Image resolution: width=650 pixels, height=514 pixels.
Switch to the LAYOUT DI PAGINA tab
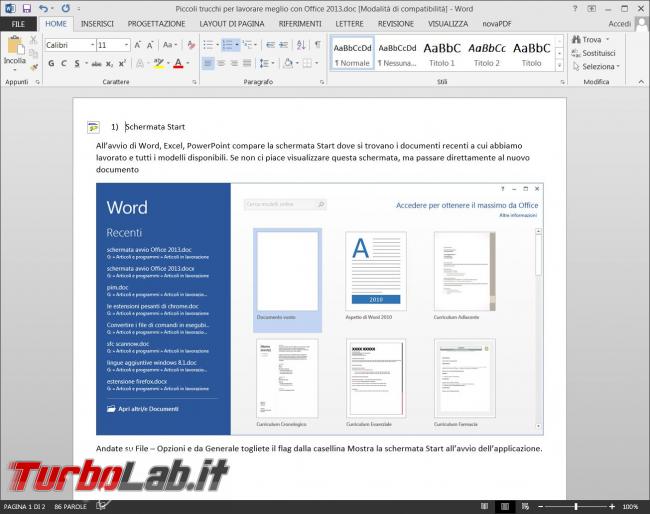(x=232, y=24)
